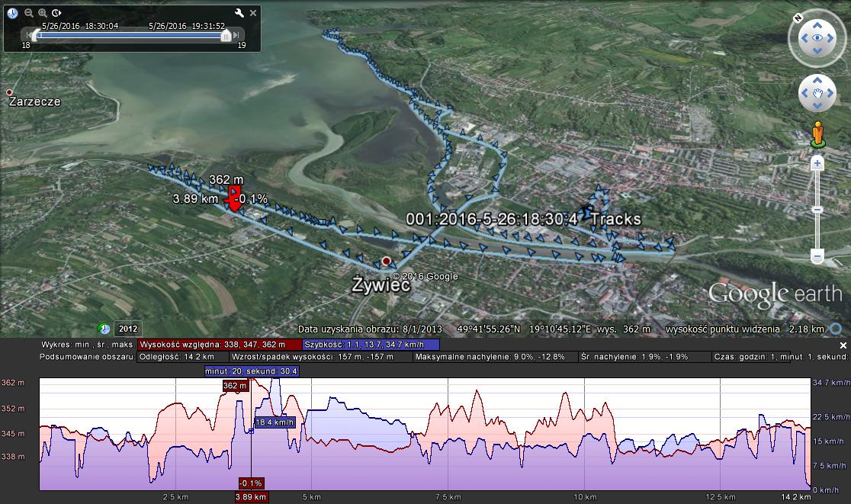851x504 pixels.
Task: Click the clock icon in the time slider
Action: point(12,13)
